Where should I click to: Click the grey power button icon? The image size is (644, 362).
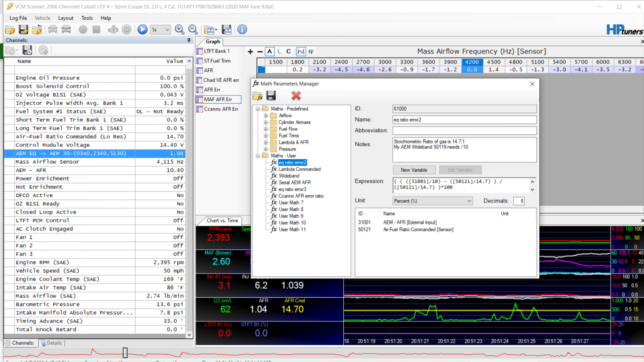(126, 29)
